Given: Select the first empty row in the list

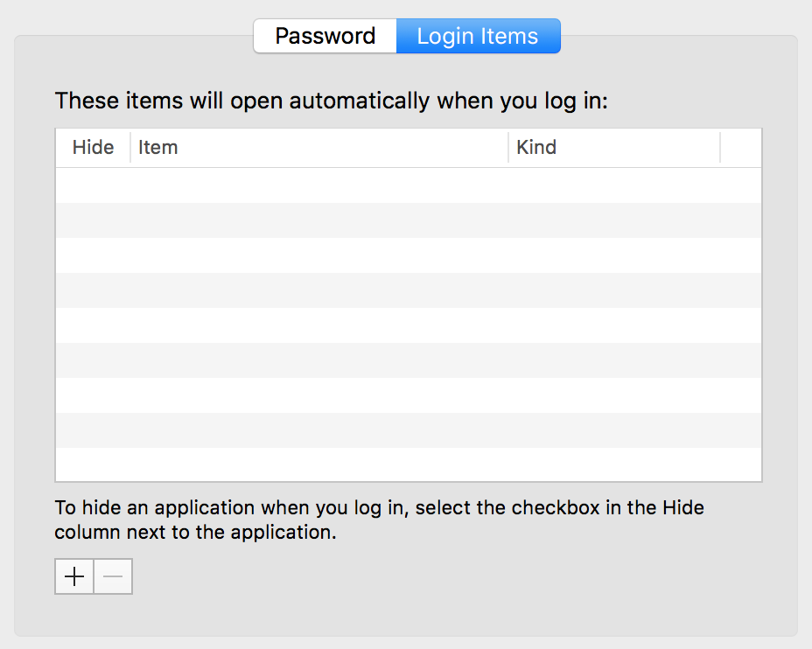Looking at the screenshot, I should [x=409, y=185].
